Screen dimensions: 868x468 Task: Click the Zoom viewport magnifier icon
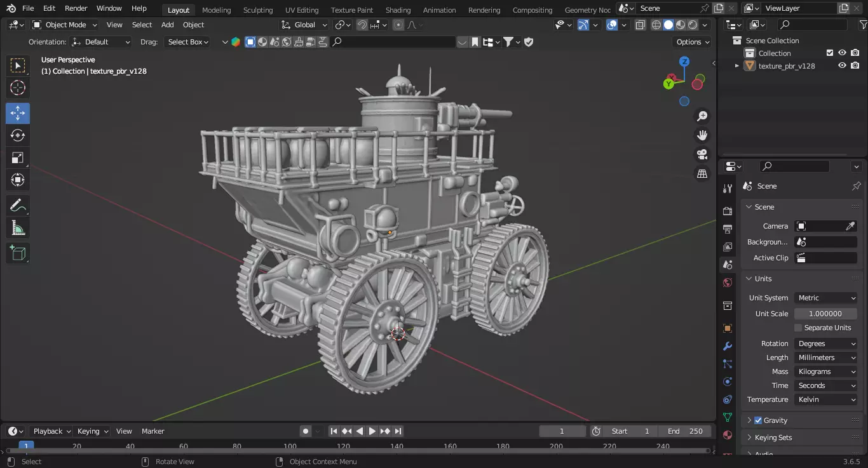pos(702,116)
